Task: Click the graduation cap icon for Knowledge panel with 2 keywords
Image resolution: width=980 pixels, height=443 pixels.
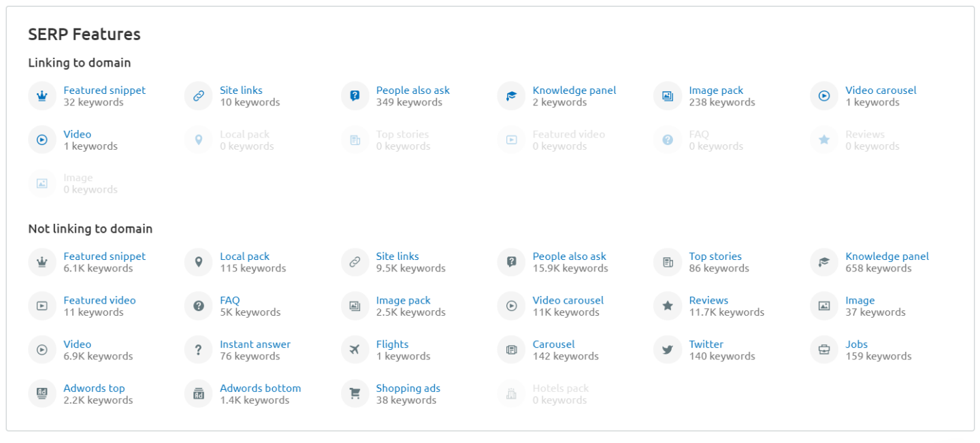Action: 511,96
